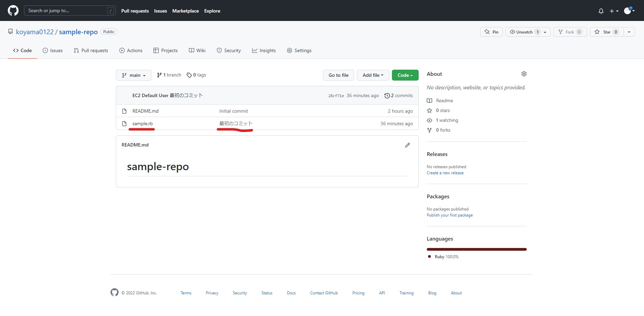Click the tag icon beside 0 tags
The height and width of the screenshot is (316, 644).
tap(189, 75)
